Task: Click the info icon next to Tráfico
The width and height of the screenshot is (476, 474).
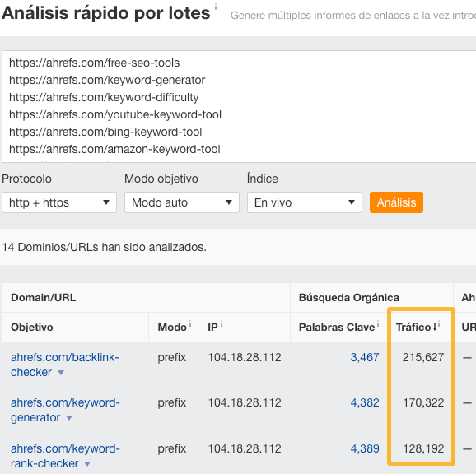Action: 439,324
